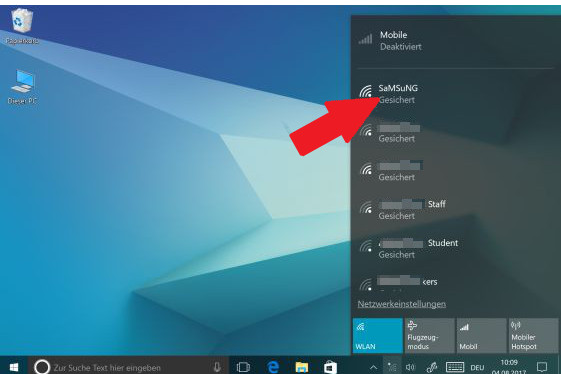The width and height of the screenshot is (561, 374).
Task: Open Microsoft Store from taskbar
Action: tap(330, 367)
